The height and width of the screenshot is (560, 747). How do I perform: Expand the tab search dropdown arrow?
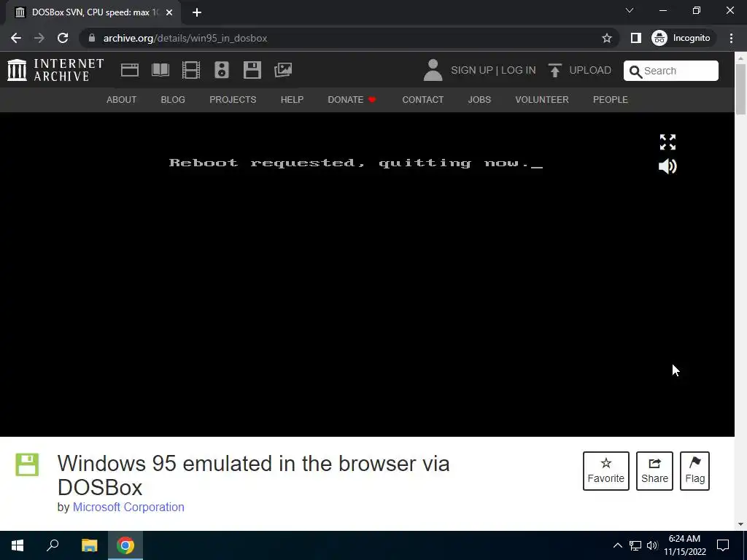tap(630, 10)
